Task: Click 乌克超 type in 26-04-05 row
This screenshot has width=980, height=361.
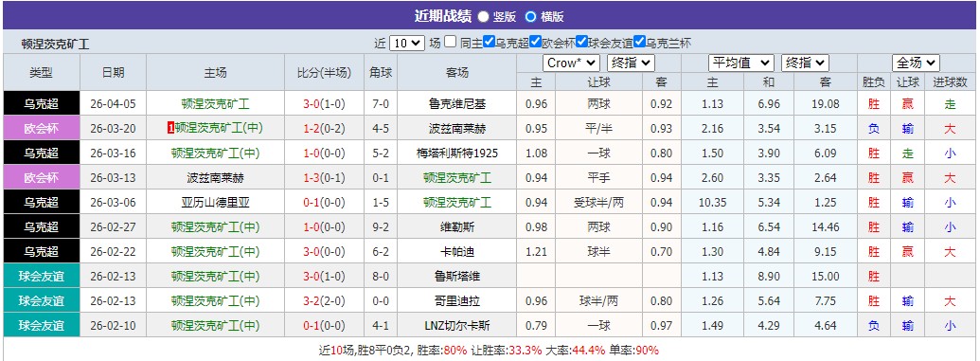Action: pyautogui.click(x=42, y=104)
